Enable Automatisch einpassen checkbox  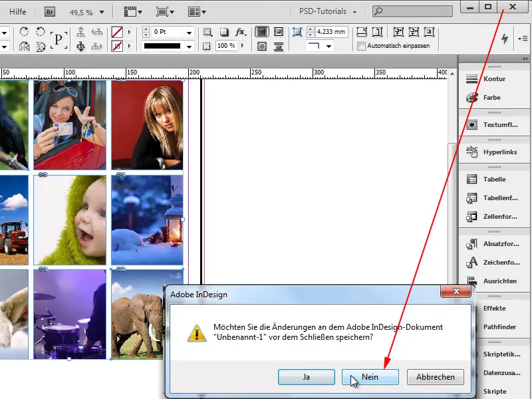[361, 46]
